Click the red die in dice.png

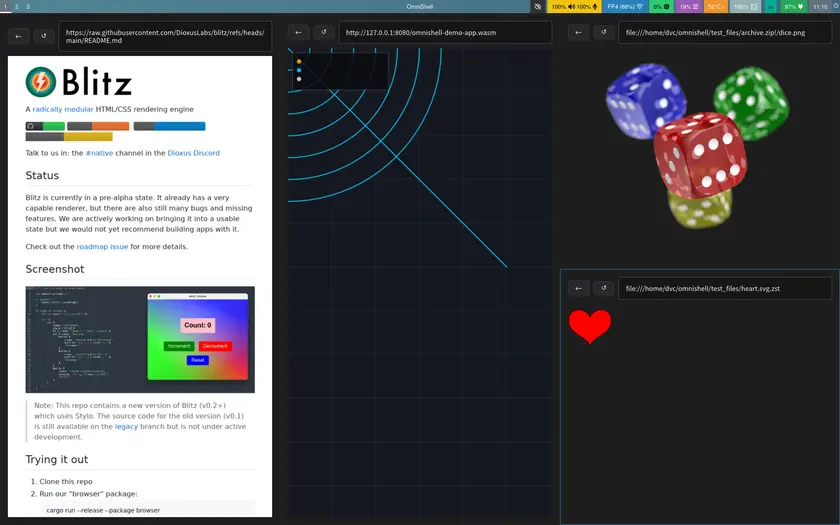pyautogui.click(x=700, y=155)
